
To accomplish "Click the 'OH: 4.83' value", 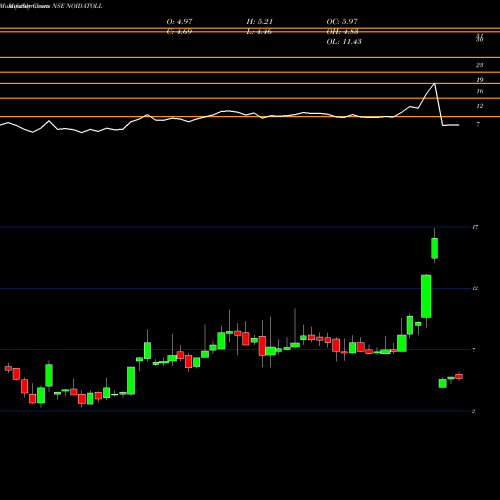I will [342, 32].
